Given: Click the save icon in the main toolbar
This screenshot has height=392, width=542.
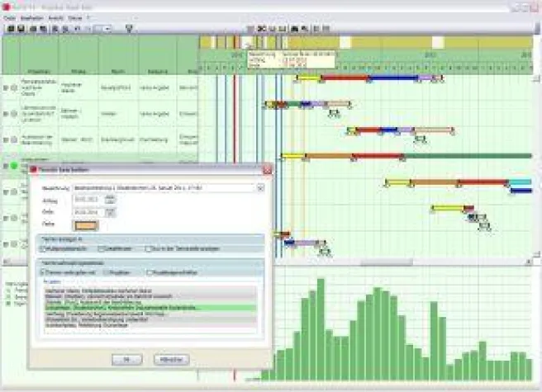Looking at the screenshot, I should (21, 28).
